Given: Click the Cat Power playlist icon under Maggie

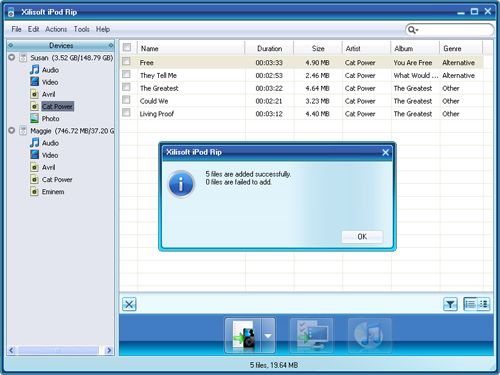Looking at the screenshot, I should point(34,179).
